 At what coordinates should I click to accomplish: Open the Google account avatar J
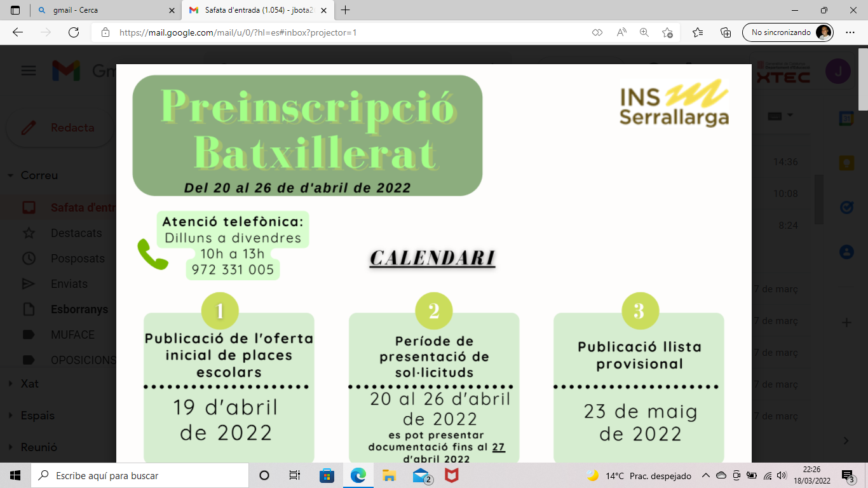837,71
